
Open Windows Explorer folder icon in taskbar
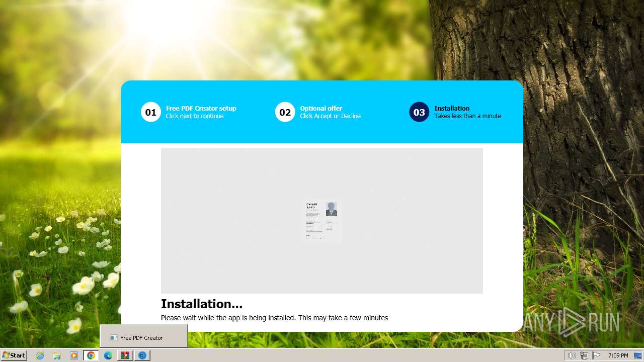tap(57, 355)
